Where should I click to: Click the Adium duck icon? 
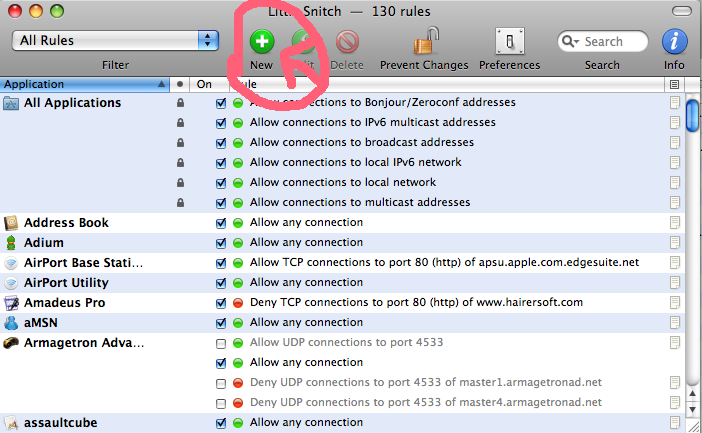pos(11,243)
